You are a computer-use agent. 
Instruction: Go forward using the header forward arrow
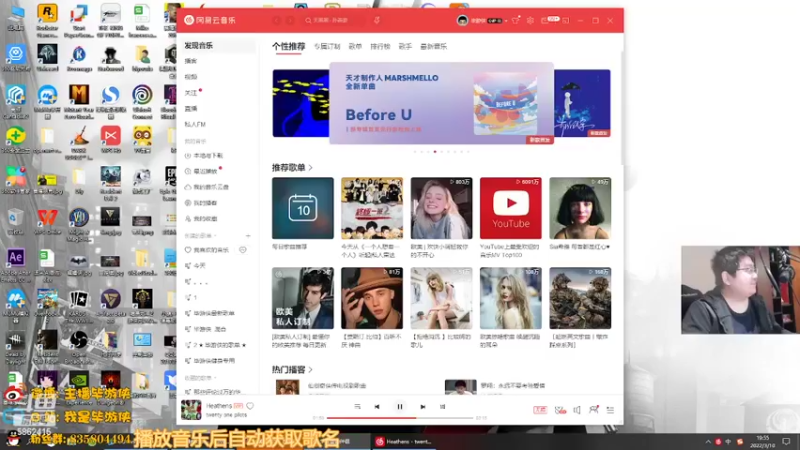pos(289,20)
